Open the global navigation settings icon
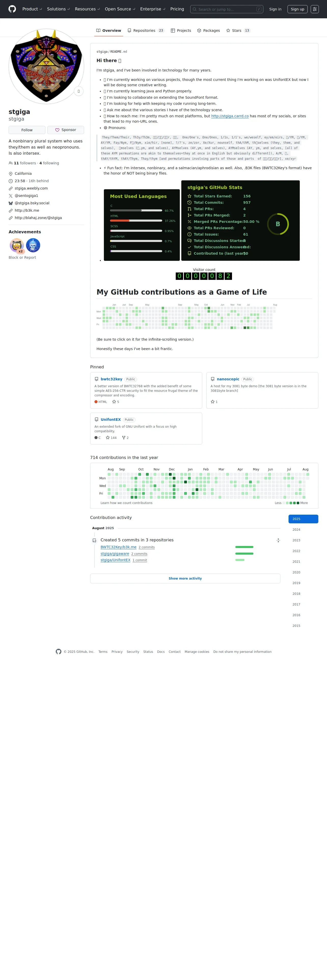This screenshot has width=327, height=980. coord(315,9)
